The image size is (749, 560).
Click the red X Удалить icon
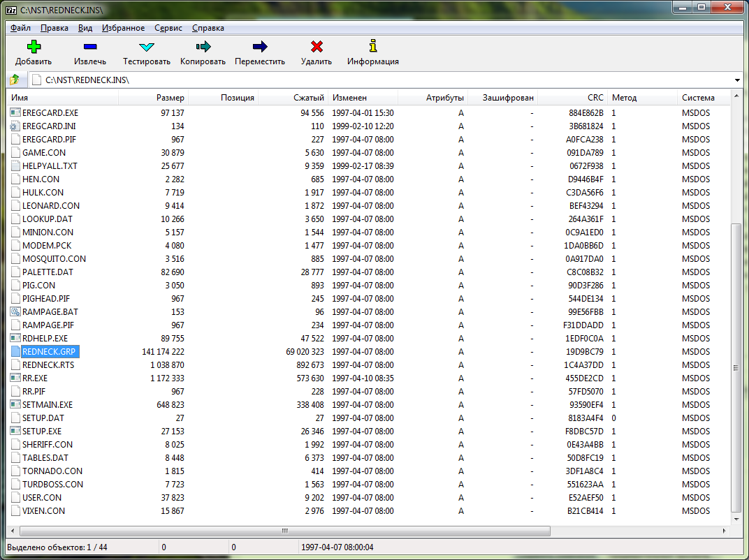pos(317,47)
